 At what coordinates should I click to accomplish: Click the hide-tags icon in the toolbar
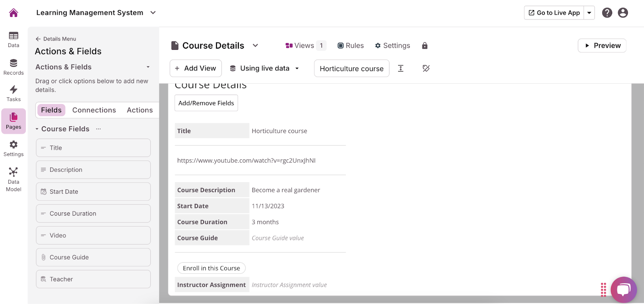(x=426, y=68)
